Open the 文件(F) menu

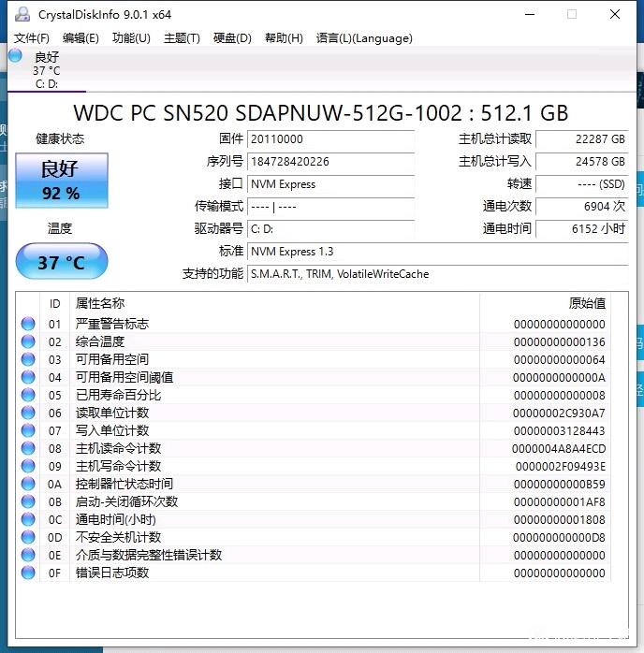click(x=32, y=38)
